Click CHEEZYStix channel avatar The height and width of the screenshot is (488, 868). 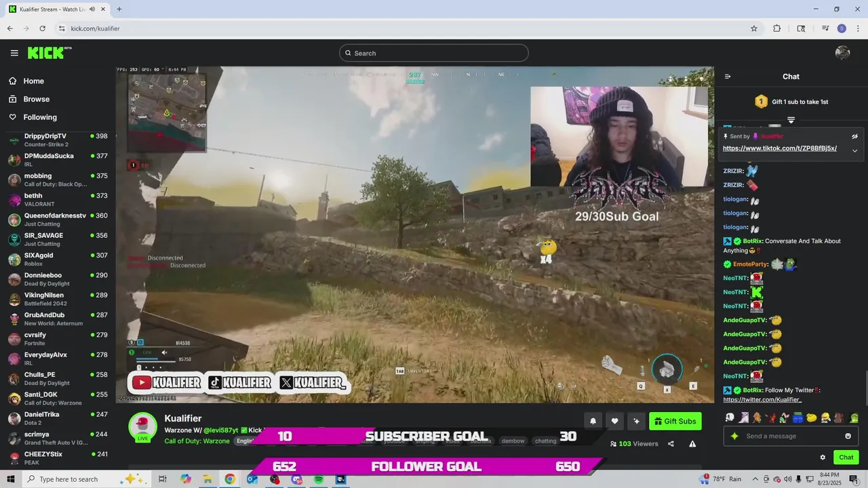coord(14,458)
